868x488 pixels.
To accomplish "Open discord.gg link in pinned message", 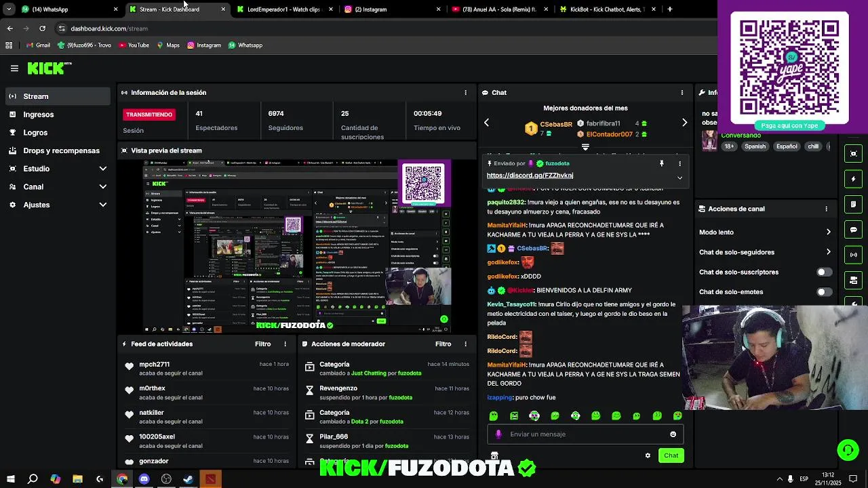I will click(x=530, y=176).
